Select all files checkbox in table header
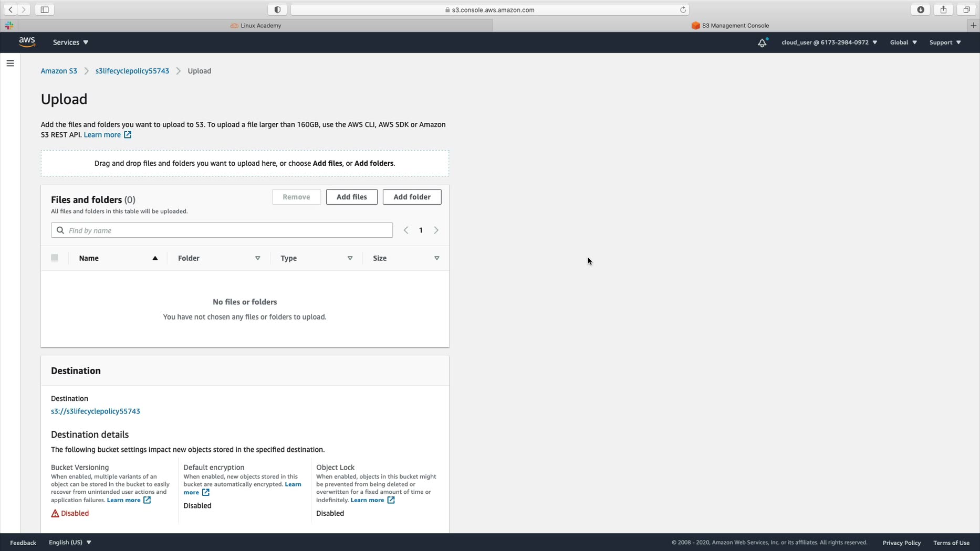The image size is (980, 551). (55, 258)
